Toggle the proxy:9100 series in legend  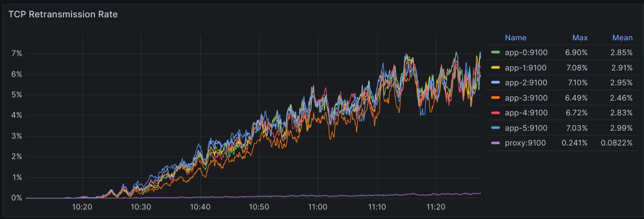525,143
